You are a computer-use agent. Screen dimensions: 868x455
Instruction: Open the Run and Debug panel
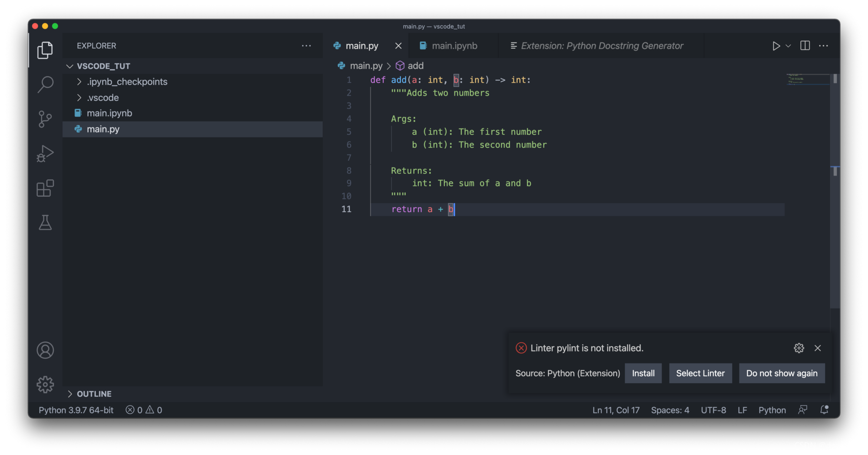pyautogui.click(x=45, y=154)
